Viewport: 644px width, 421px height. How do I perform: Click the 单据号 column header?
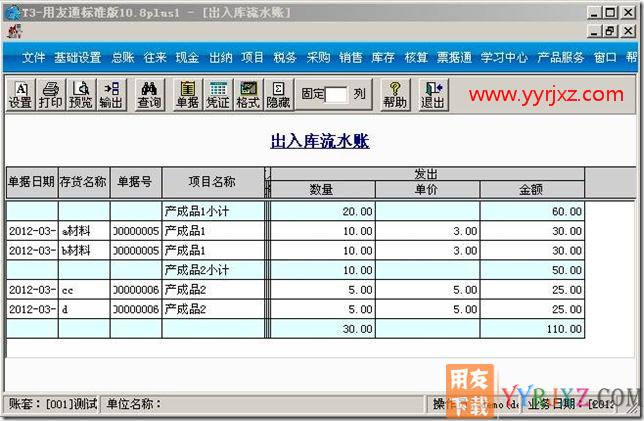point(136,182)
